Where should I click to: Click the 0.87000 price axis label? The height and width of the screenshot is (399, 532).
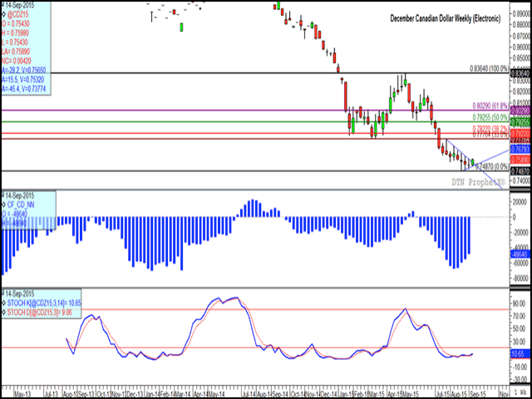(522, 36)
